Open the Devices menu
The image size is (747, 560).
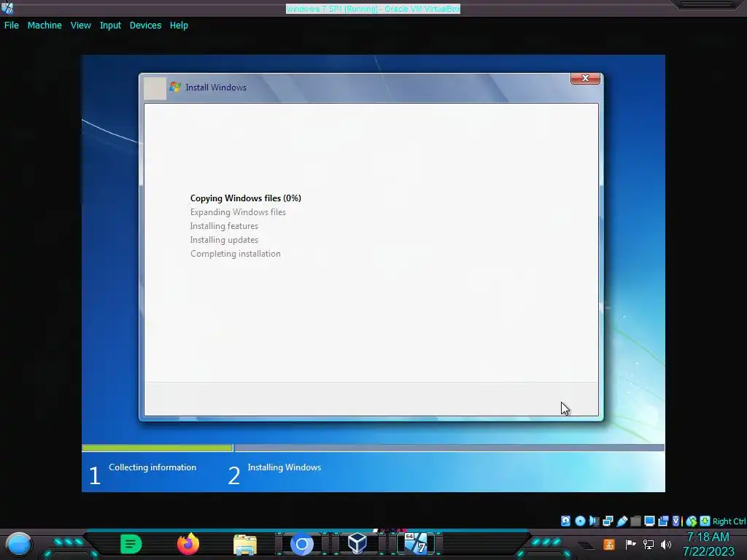[x=145, y=26]
